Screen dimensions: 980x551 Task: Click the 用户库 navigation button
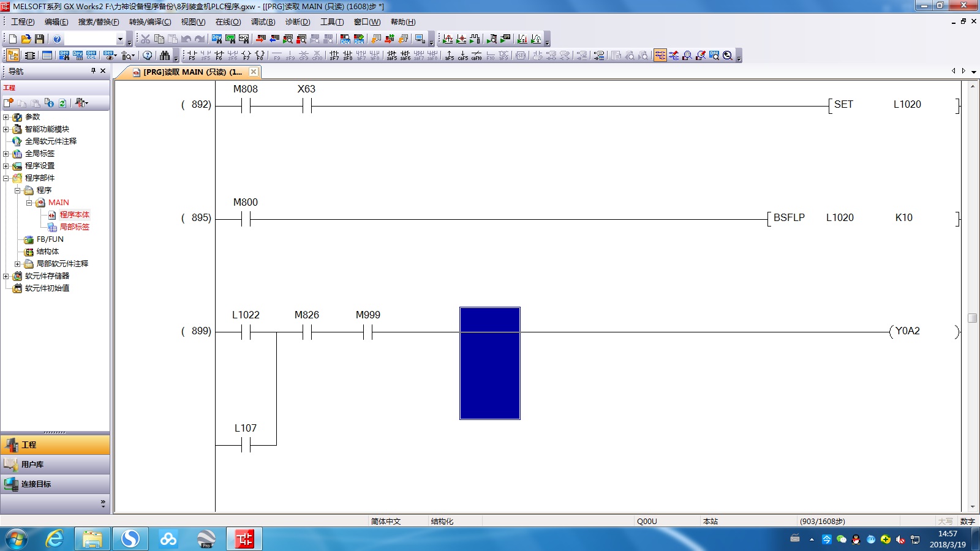[x=55, y=464]
